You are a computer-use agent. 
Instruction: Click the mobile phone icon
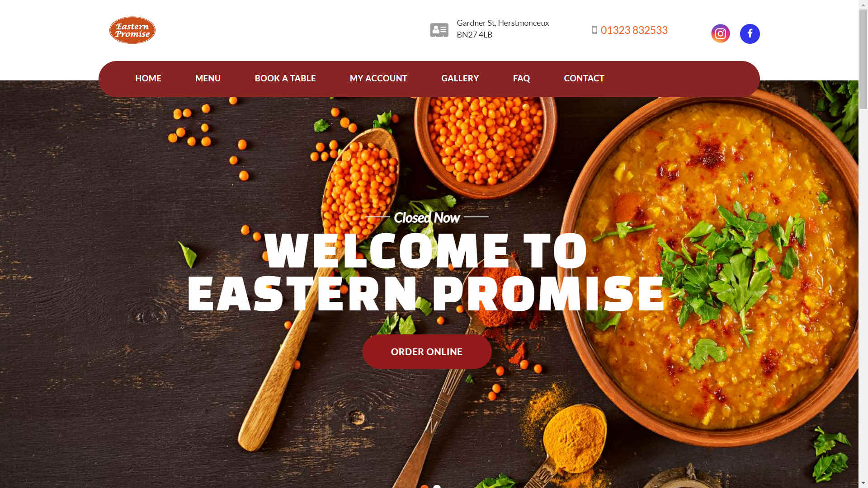point(594,30)
